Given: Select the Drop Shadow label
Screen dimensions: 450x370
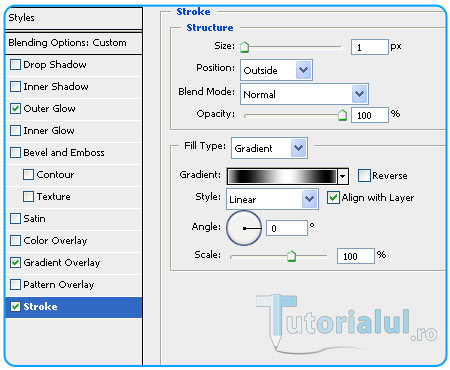Looking at the screenshot, I should pos(55,65).
